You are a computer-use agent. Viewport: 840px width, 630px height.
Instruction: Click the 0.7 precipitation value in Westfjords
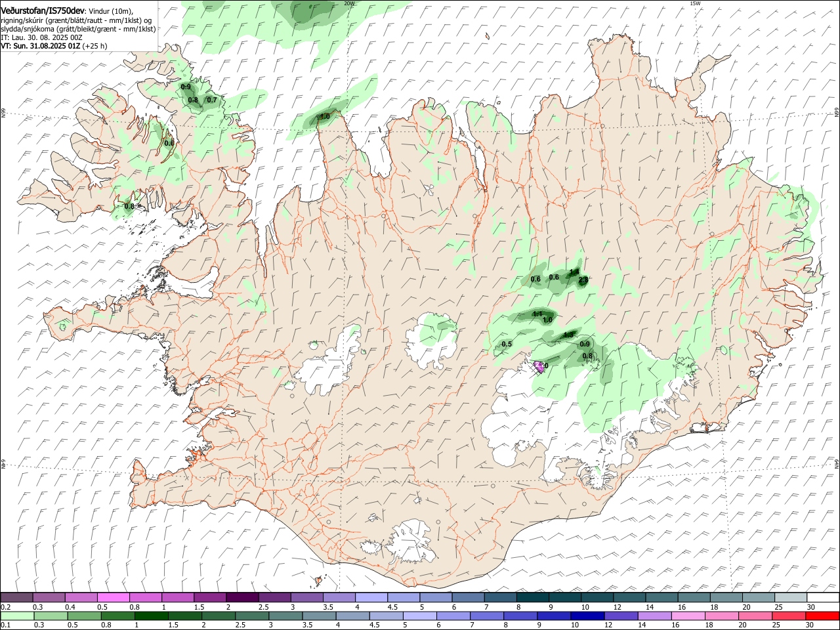(211, 100)
